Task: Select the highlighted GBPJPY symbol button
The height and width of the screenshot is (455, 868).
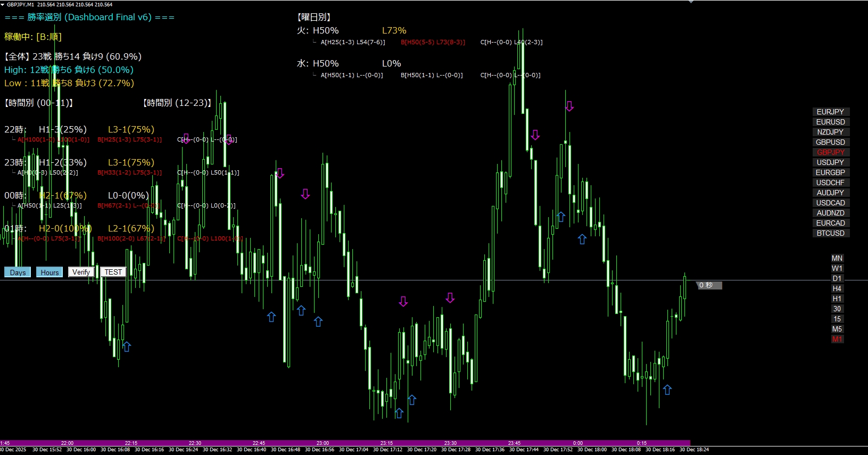Action: pos(830,152)
